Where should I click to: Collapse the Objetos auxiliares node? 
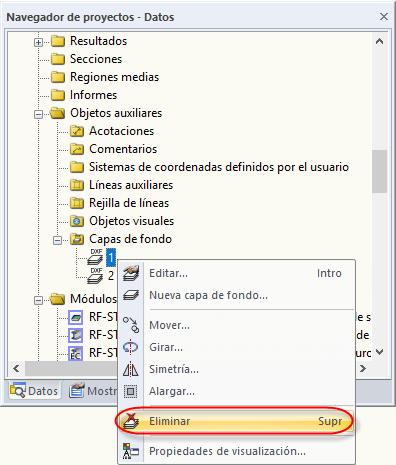pyautogui.click(x=38, y=114)
